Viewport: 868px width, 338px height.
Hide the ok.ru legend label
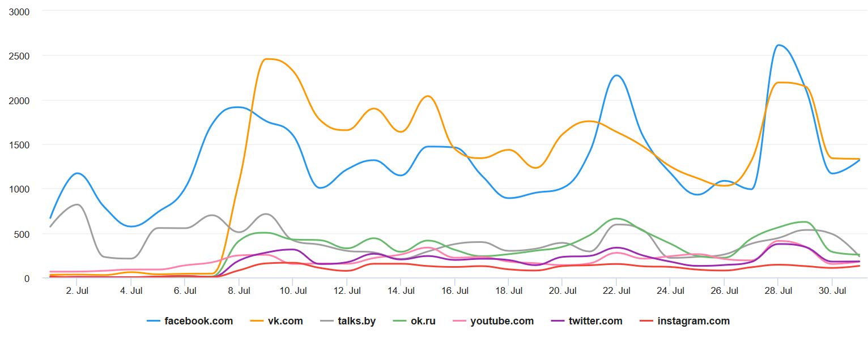coord(423,321)
